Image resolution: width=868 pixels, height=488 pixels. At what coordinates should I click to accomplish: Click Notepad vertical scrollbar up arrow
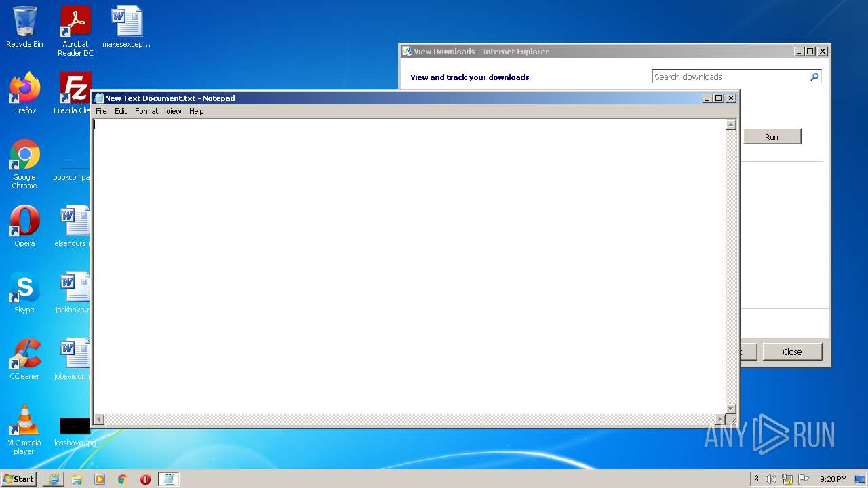pos(730,125)
